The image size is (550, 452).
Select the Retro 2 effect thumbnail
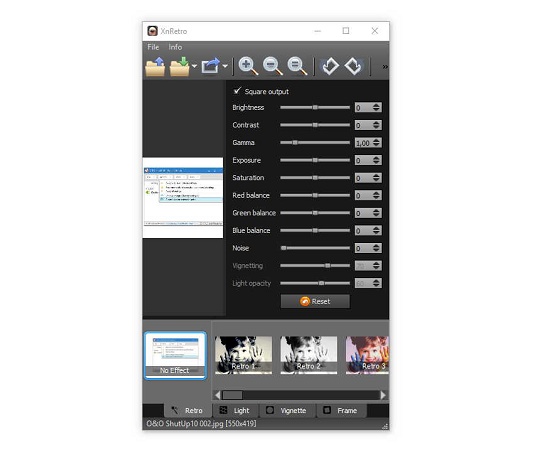click(309, 355)
